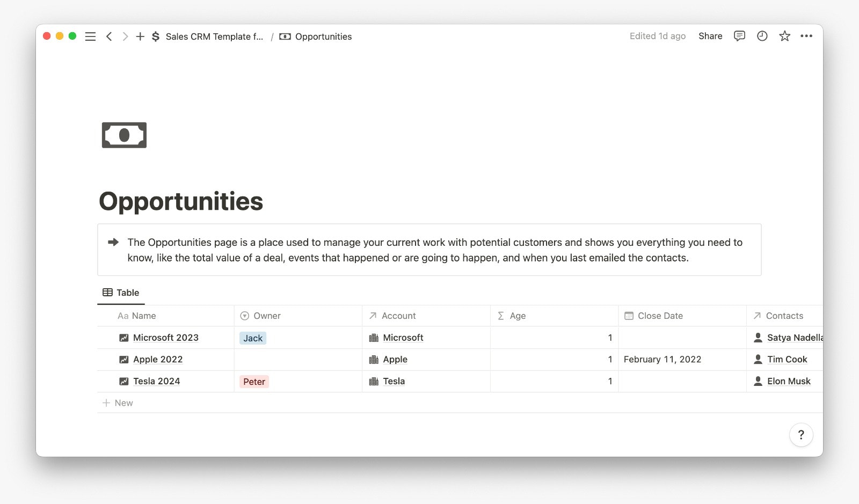The image size is (859, 504).
Task: Open the Age column header
Action: point(555,316)
